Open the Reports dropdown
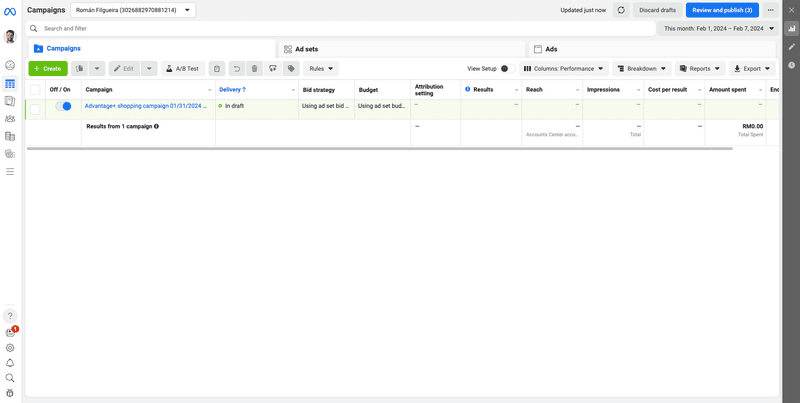Screen dimensions: 800x403 click(x=700, y=68)
